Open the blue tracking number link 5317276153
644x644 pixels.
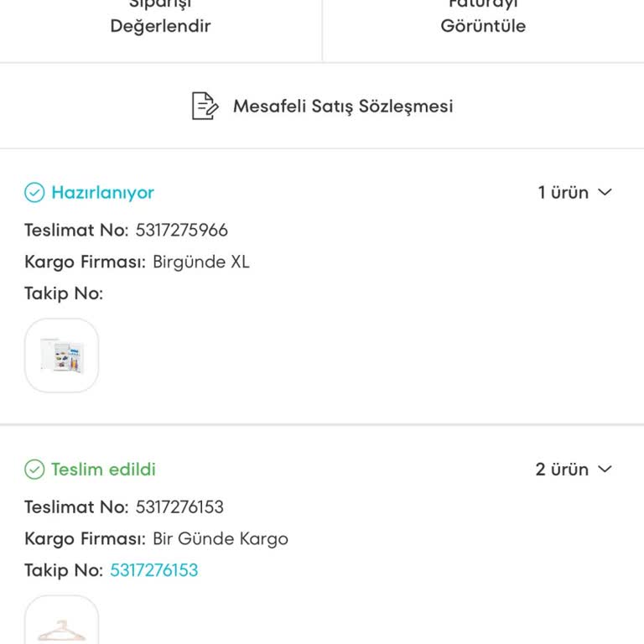(x=154, y=570)
